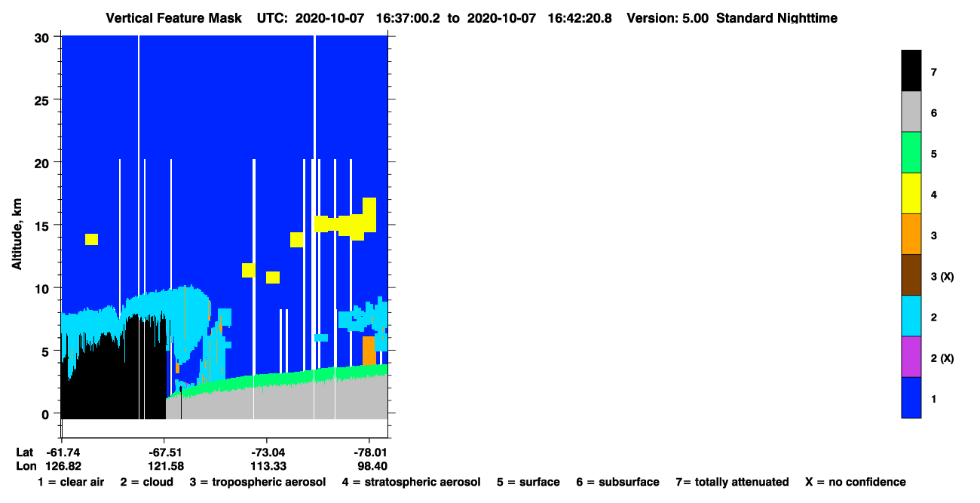
Task: Click the latitude value '-73.04'
Action: pos(267,452)
